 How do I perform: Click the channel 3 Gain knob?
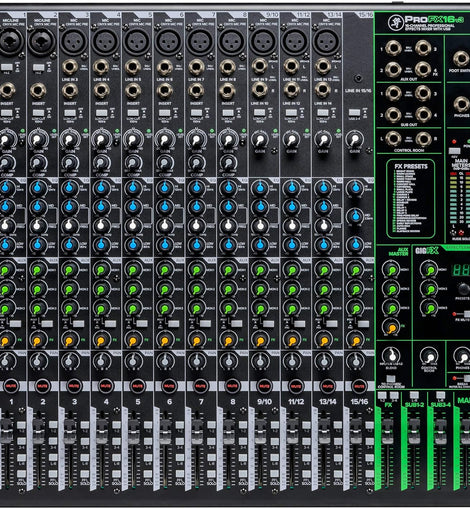[x=69, y=139]
